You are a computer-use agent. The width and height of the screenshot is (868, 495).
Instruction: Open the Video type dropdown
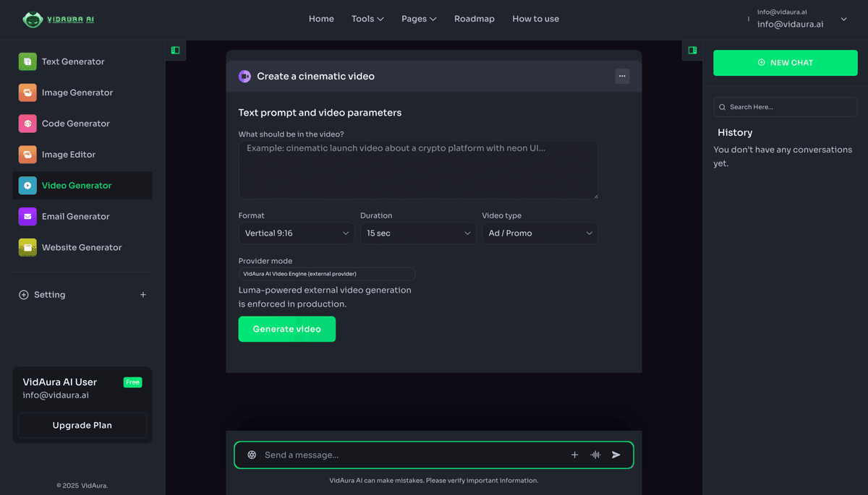540,233
